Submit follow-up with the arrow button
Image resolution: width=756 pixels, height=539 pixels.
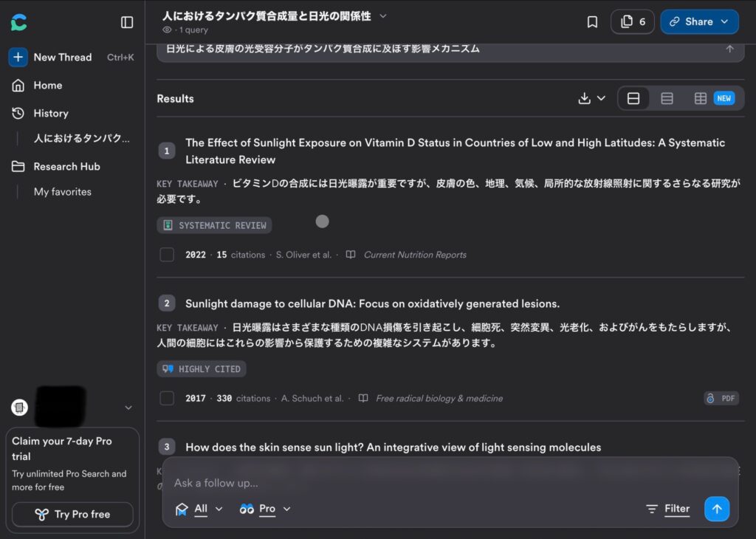tap(716, 508)
